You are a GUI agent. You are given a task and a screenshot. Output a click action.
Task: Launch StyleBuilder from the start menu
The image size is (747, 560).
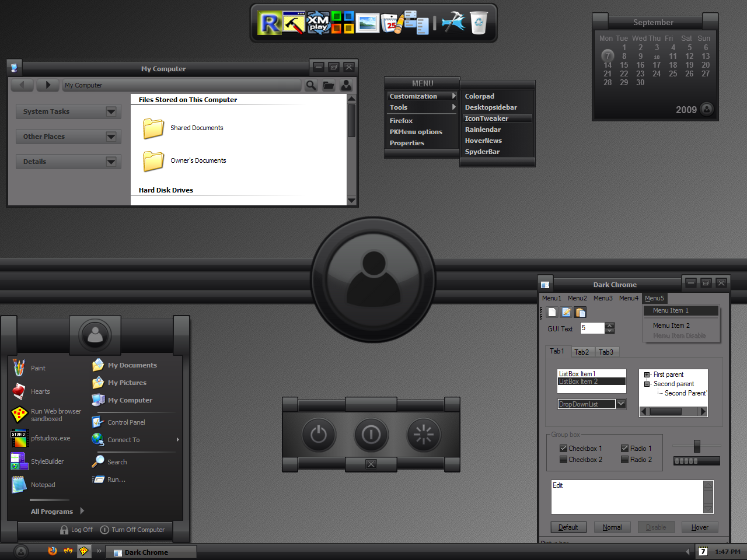[x=37, y=461]
